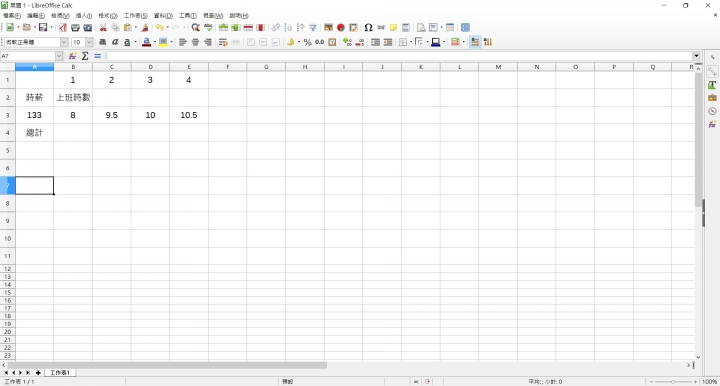This screenshot has height=386, width=720.
Task: Toggle underline formatting
Action: (127, 42)
